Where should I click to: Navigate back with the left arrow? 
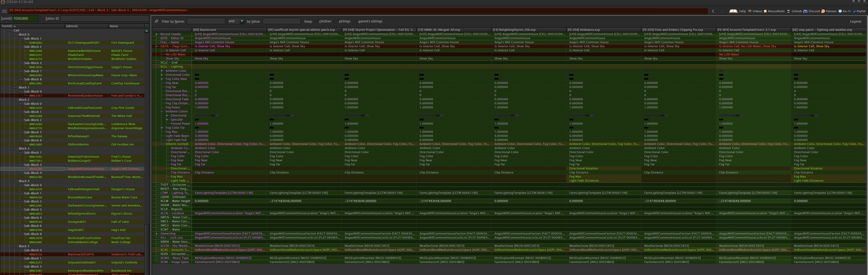click(x=713, y=11)
